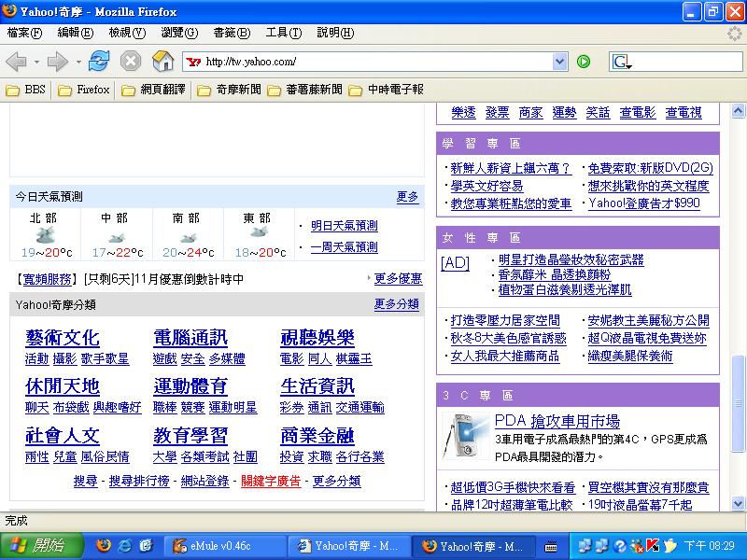Open the 一周天氣預測 weekly forecast link
747x560 pixels.
click(344, 247)
